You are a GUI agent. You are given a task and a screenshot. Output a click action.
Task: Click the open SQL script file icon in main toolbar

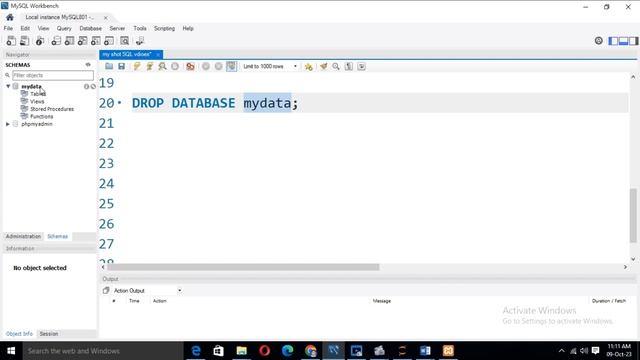(x=24, y=41)
